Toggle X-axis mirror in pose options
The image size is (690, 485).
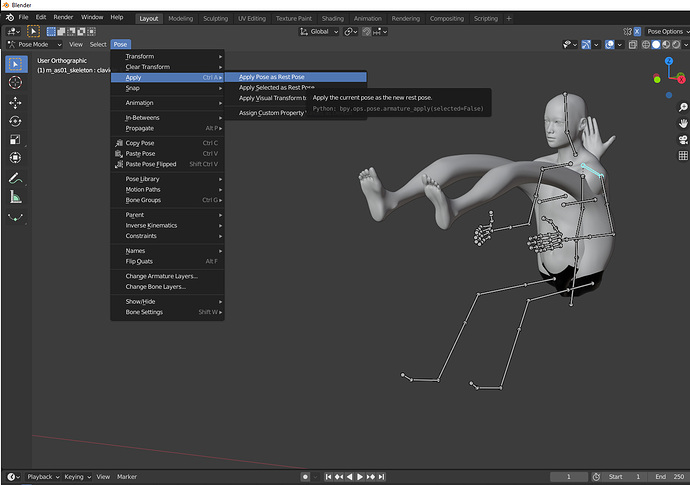pyautogui.click(x=637, y=32)
